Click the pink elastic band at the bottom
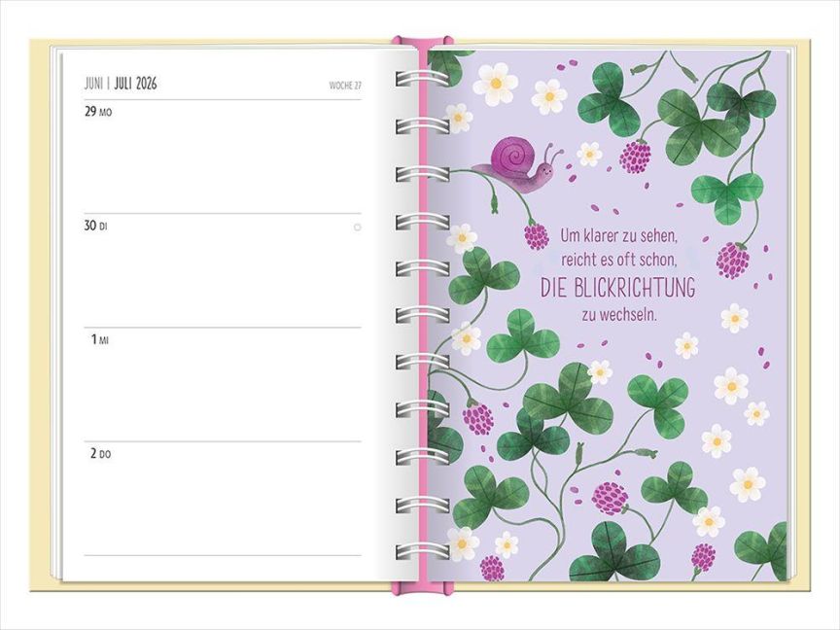Screen dimensions: 840x630 tap(422, 588)
